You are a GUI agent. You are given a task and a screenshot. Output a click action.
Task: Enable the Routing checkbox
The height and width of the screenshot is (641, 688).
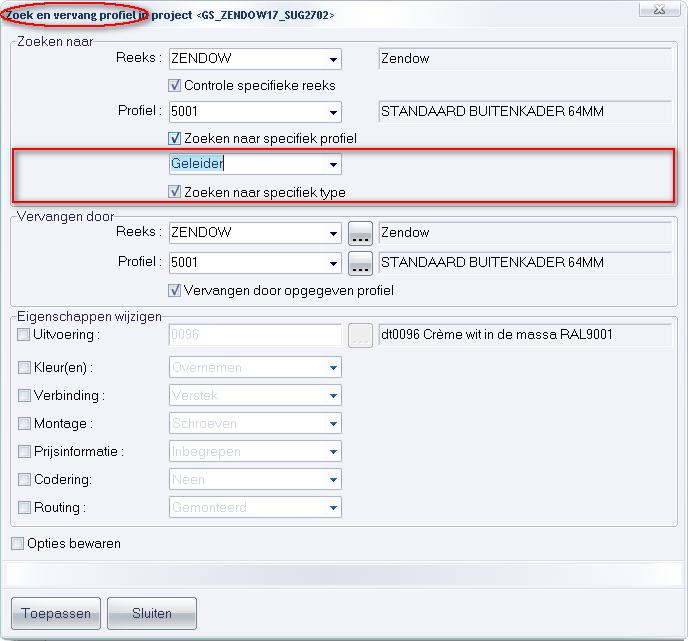tap(24, 508)
